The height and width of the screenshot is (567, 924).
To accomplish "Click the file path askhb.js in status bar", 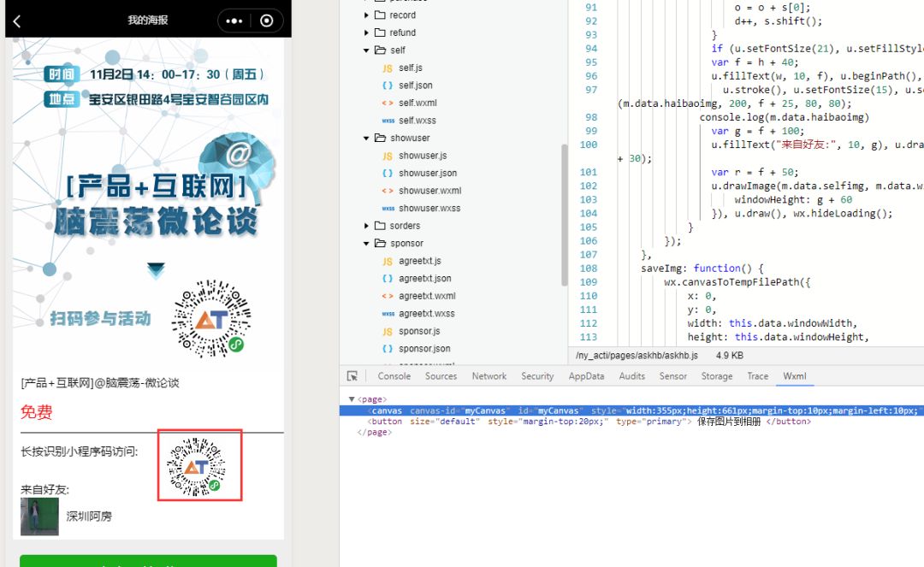I will pyautogui.click(x=637, y=356).
